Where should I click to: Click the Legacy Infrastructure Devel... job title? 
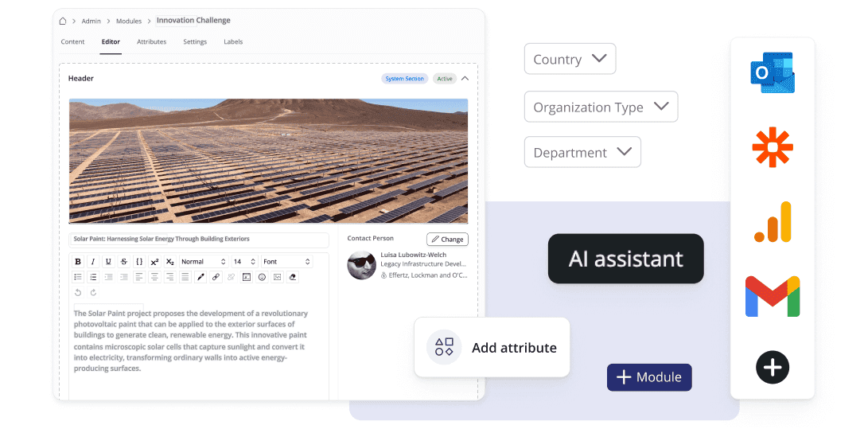coord(423,264)
